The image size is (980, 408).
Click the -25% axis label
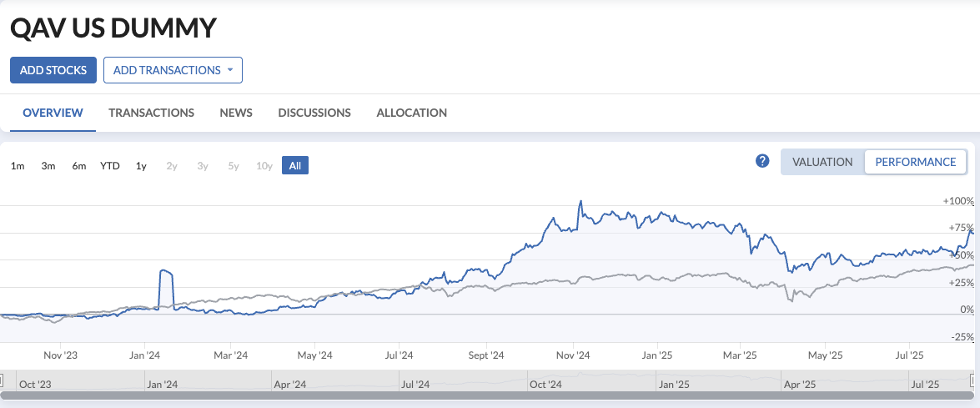pos(963,337)
